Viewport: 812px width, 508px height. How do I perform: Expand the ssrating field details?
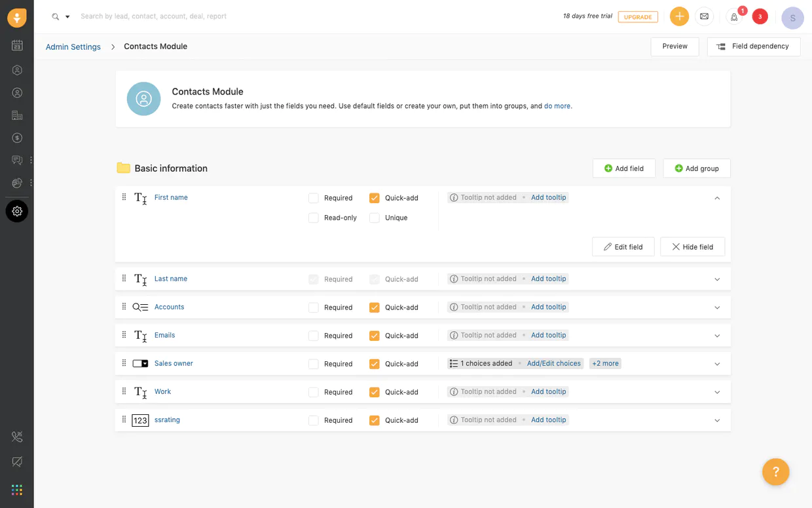coord(717,420)
